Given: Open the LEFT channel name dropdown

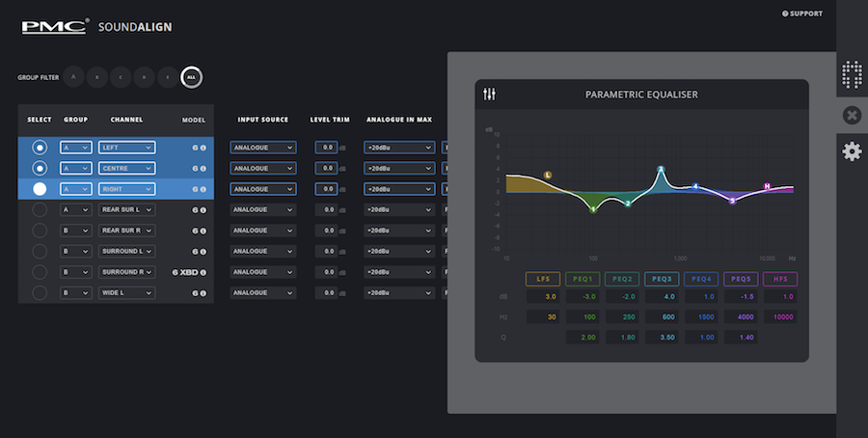Looking at the screenshot, I should (126, 148).
